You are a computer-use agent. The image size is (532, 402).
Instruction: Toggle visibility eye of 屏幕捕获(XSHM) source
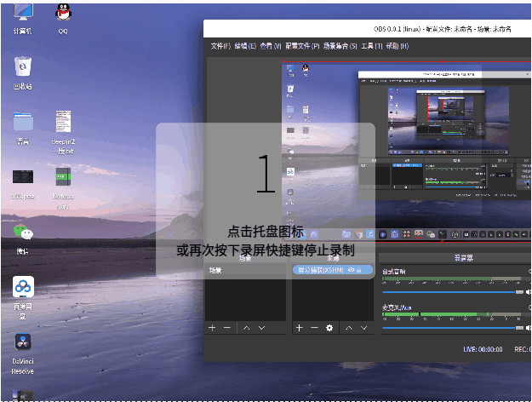click(x=352, y=270)
